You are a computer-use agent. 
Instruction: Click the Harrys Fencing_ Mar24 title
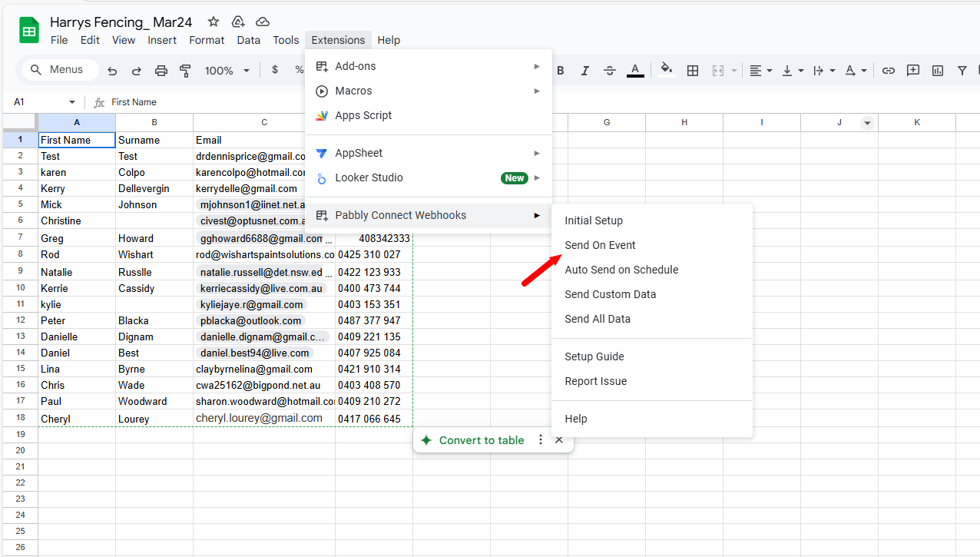pos(121,22)
